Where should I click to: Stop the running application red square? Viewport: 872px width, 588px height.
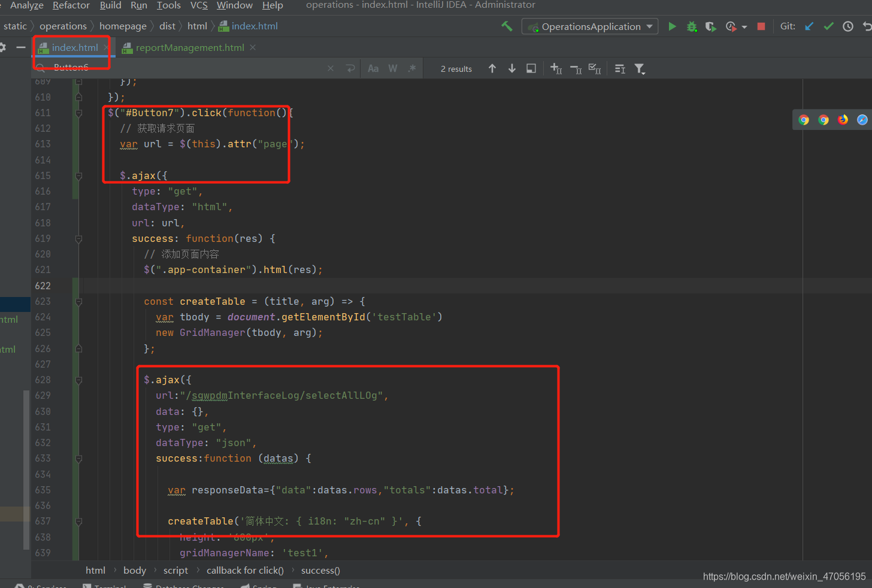click(761, 26)
